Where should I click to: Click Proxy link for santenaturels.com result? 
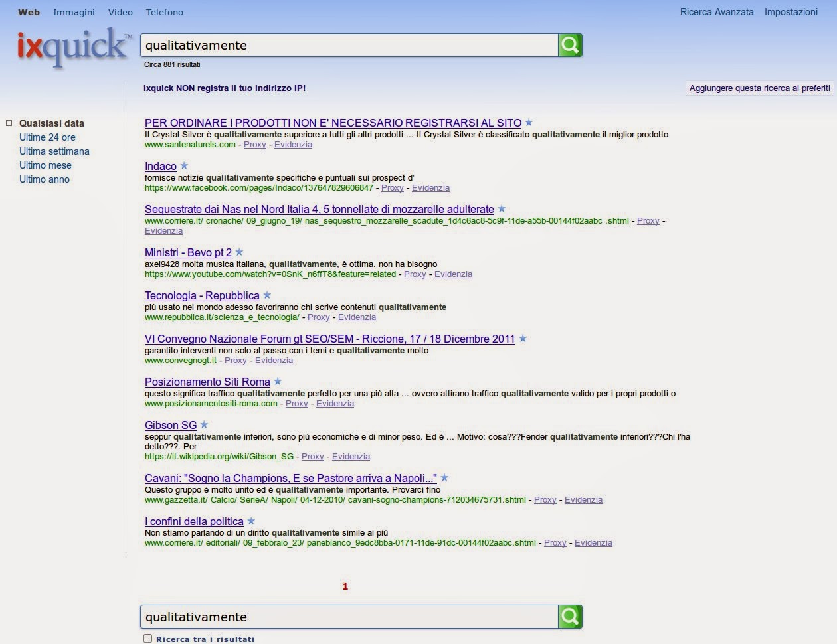pyautogui.click(x=254, y=145)
